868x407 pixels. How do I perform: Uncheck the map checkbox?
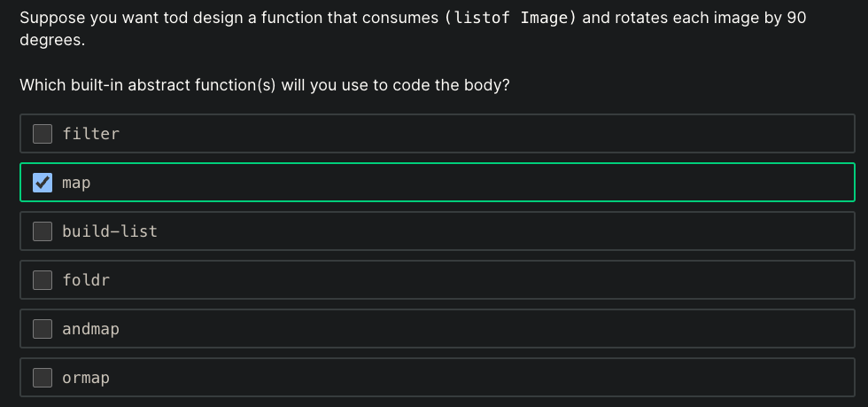(x=43, y=183)
